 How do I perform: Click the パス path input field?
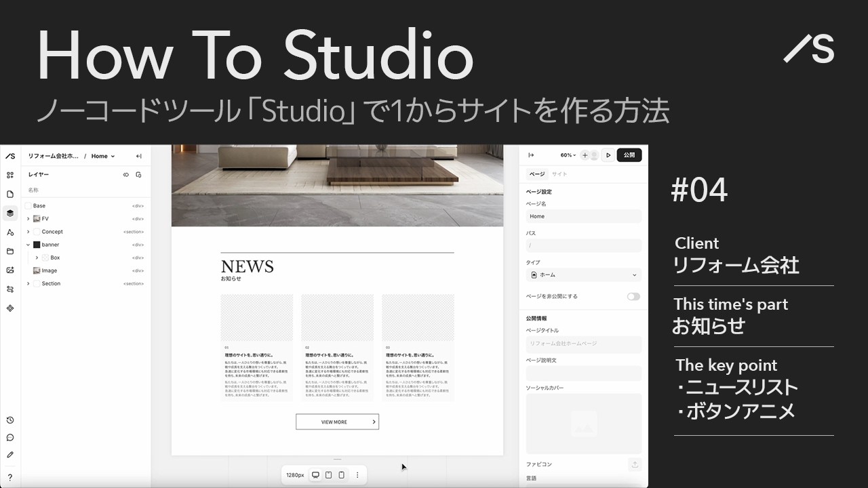click(x=584, y=245)
